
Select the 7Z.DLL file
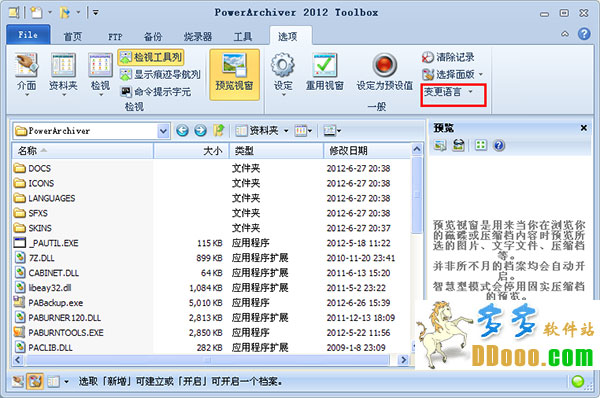click(34, 258)
